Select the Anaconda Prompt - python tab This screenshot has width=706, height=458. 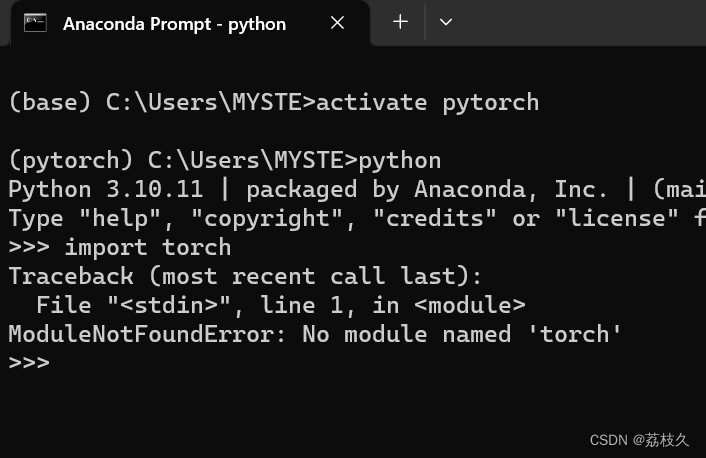click(175, 23)
